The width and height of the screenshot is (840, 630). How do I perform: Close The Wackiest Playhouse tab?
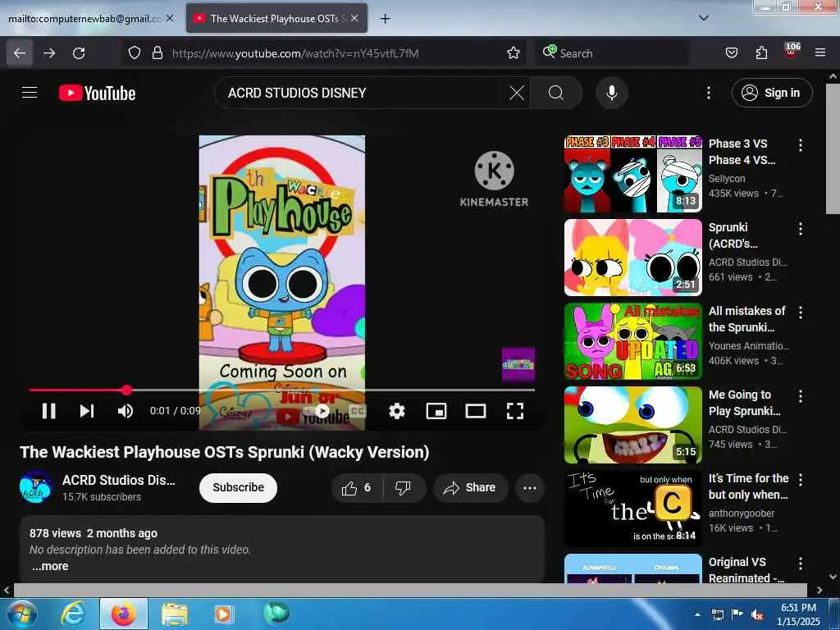[x=354, y=18]
